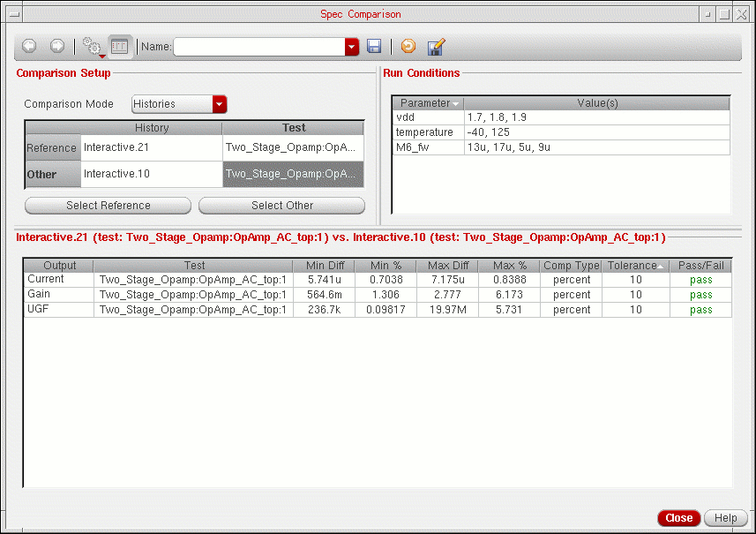The width and height of the screenshot is (756, 534).
Task: Click the Help button
Action: (725, 518)
